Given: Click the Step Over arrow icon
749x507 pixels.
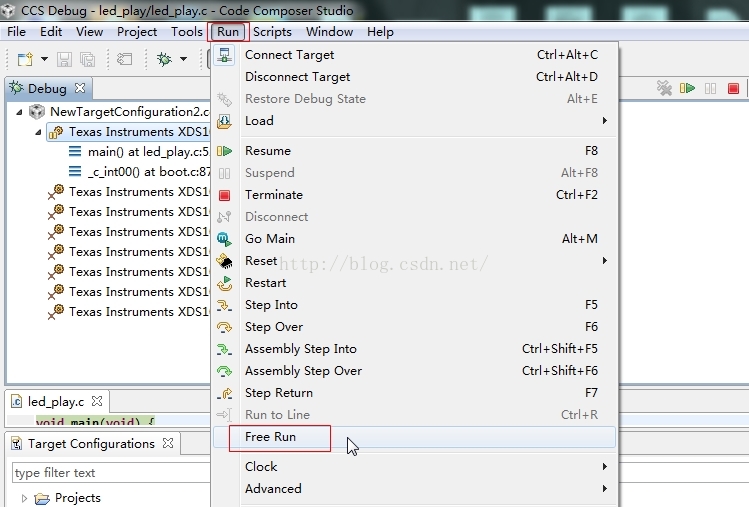Looking at the screenshot, I should [x=224, y=327].
